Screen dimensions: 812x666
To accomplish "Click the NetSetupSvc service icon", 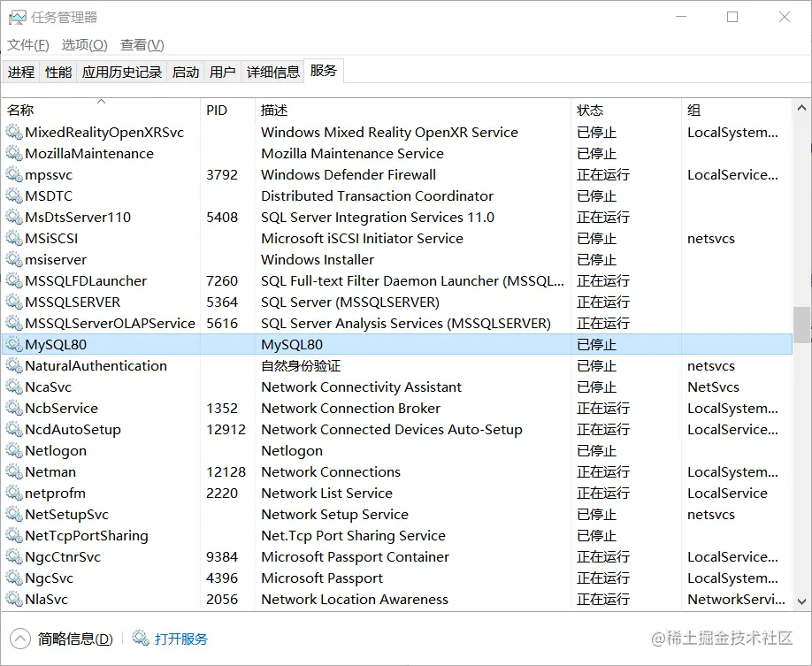I will coord(14,514).
